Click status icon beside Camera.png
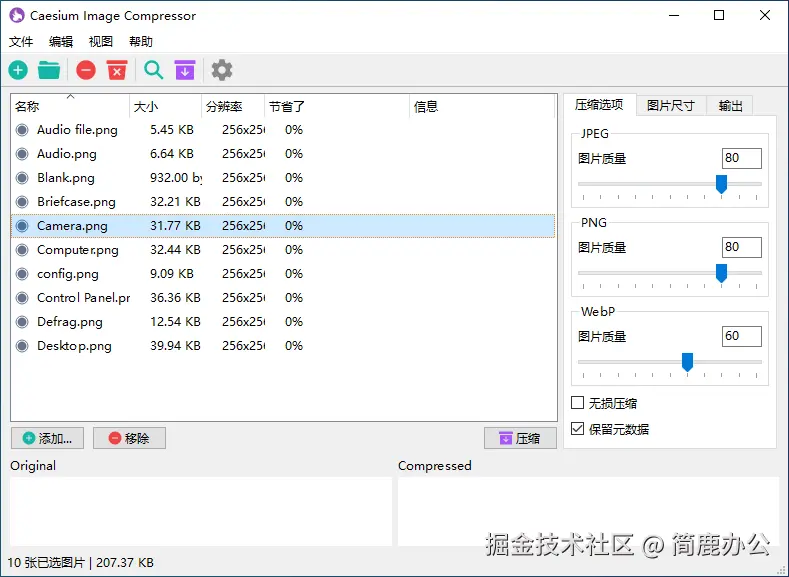The width and height of the screenshot is (789, 577). (x=22, y=226)
